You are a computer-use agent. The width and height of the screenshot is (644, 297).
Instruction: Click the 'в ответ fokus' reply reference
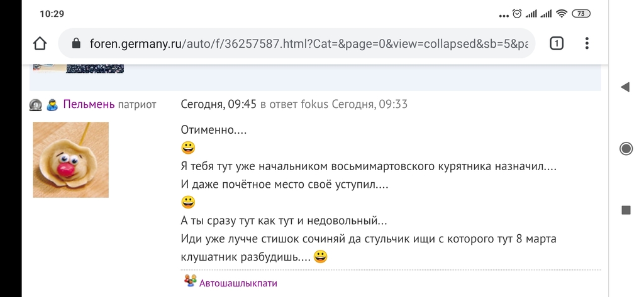click(x=294, y=104)
